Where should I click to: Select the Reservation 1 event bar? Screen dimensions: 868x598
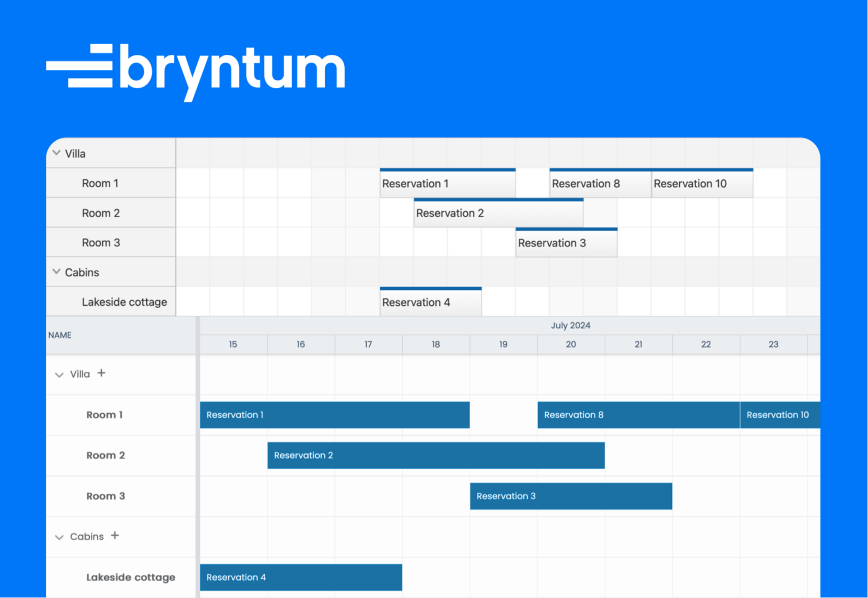click(335, 414)
